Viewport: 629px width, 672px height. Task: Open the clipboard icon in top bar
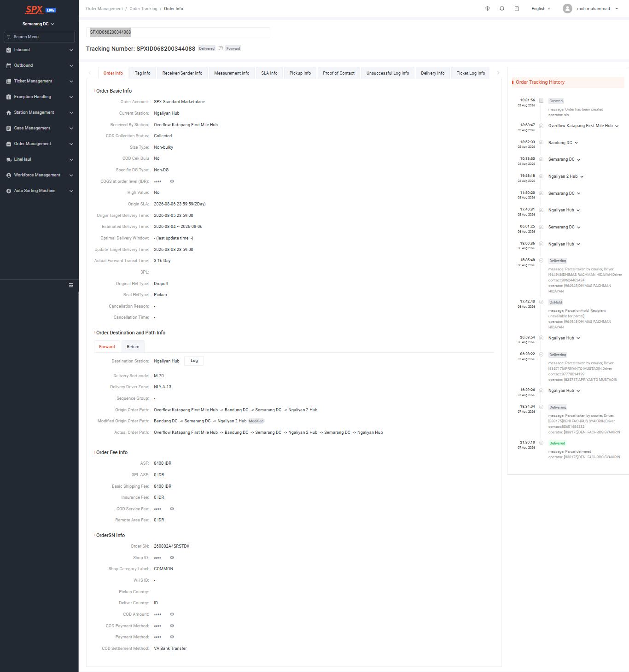(x=517, y=9)
